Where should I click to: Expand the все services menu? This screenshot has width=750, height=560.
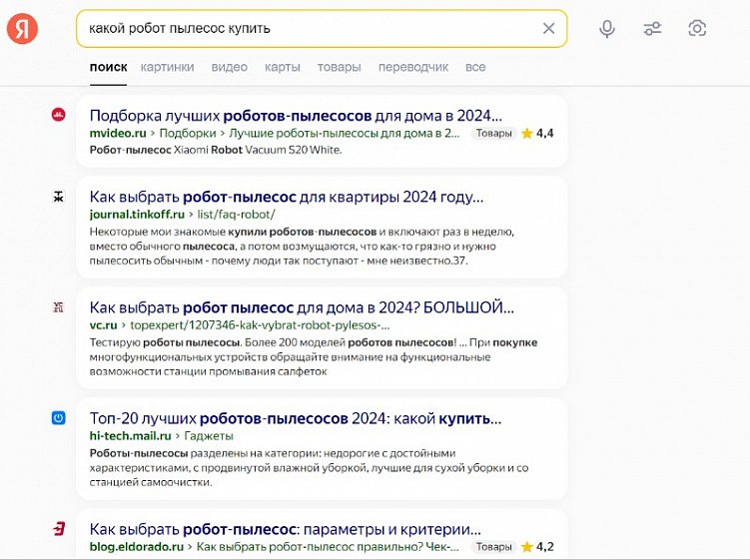[x=475, y=67]
